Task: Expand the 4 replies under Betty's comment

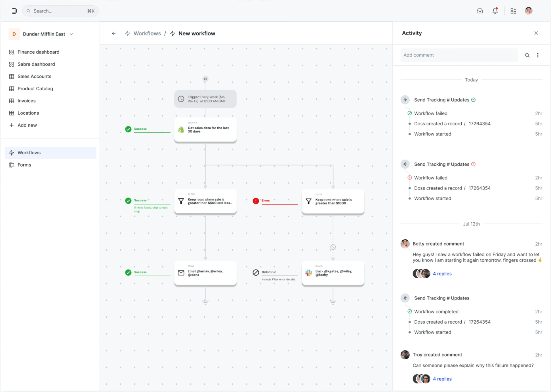Action: click(442, 274)
